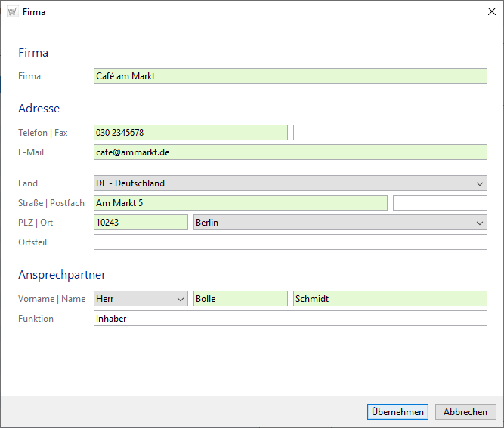This screenshot has width=504, height=428.
Task: Close the Firma dialog window
Action: (490, 12)
